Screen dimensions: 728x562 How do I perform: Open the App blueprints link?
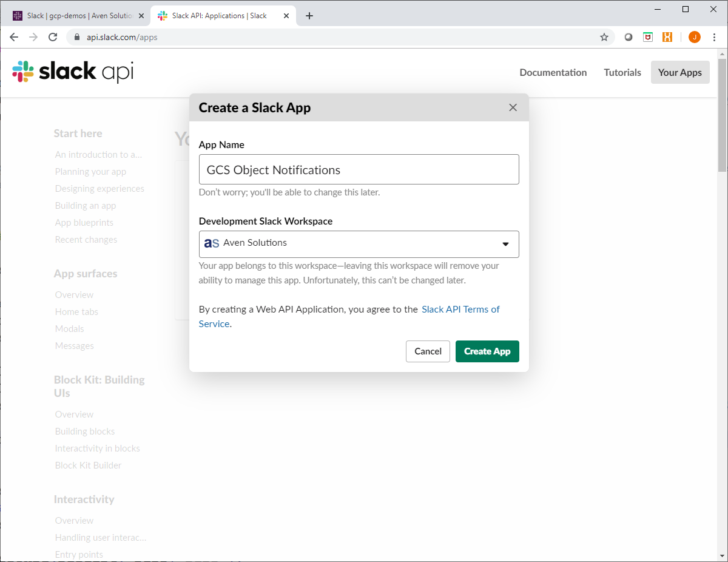click(x=84, y=223)
